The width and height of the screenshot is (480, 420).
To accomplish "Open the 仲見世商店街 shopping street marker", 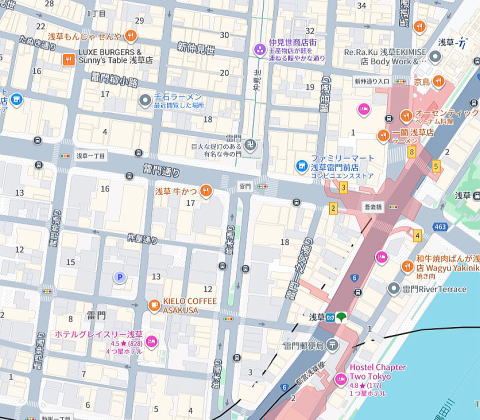I will [260, 50].
